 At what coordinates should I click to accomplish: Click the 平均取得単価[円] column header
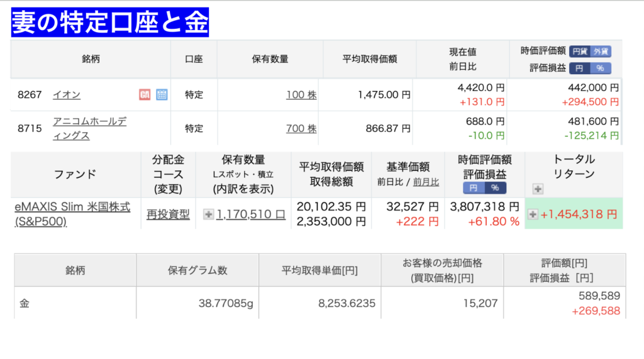click(319, 270)
